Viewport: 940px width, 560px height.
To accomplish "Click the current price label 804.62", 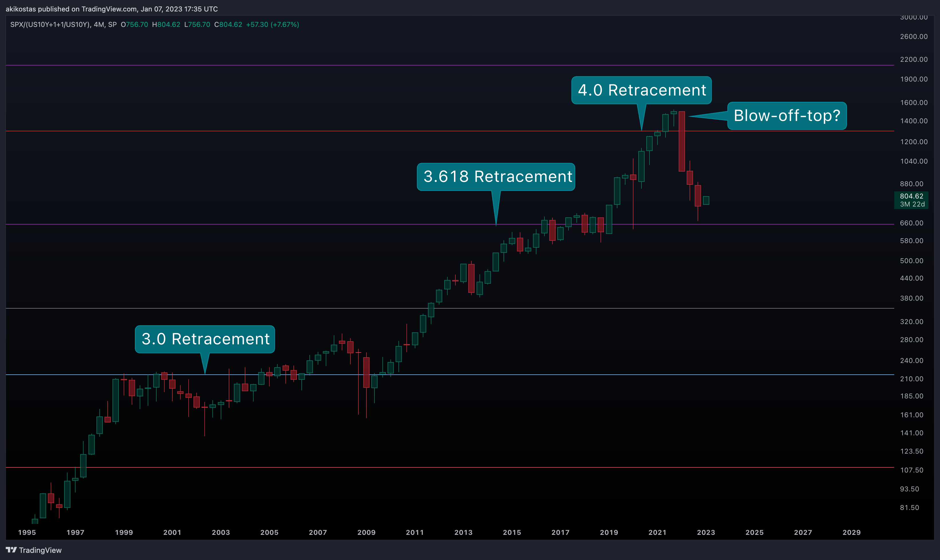I will coord(911,196).
